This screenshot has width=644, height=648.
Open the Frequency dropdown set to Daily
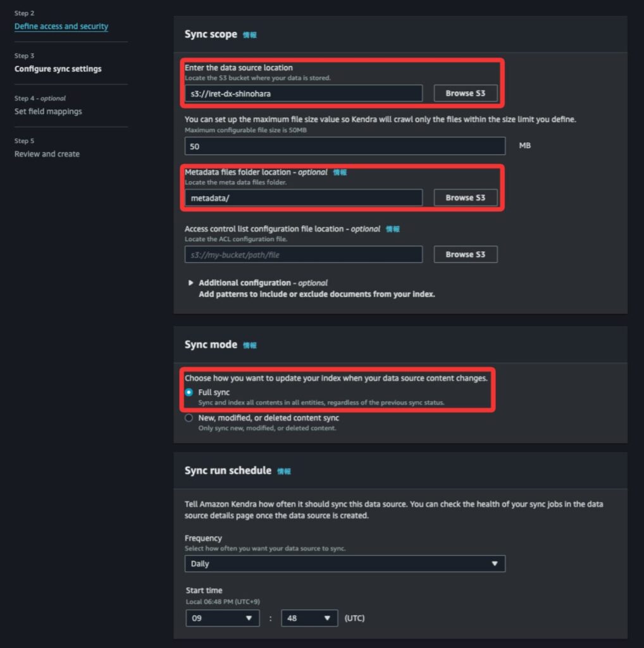(x=345, y=564)
